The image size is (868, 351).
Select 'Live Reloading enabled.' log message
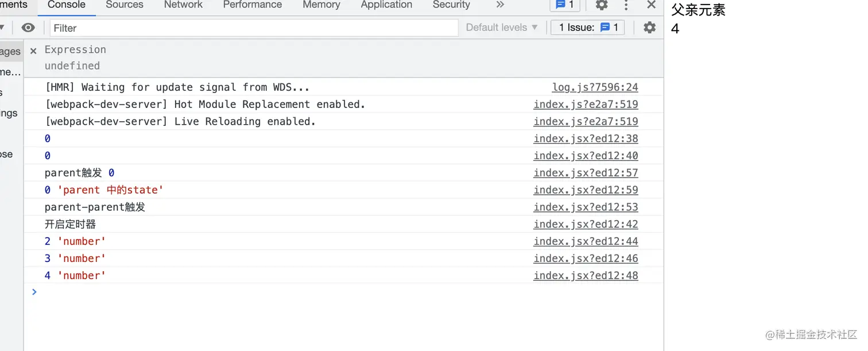pyautogui.click(x=180, y=122)
